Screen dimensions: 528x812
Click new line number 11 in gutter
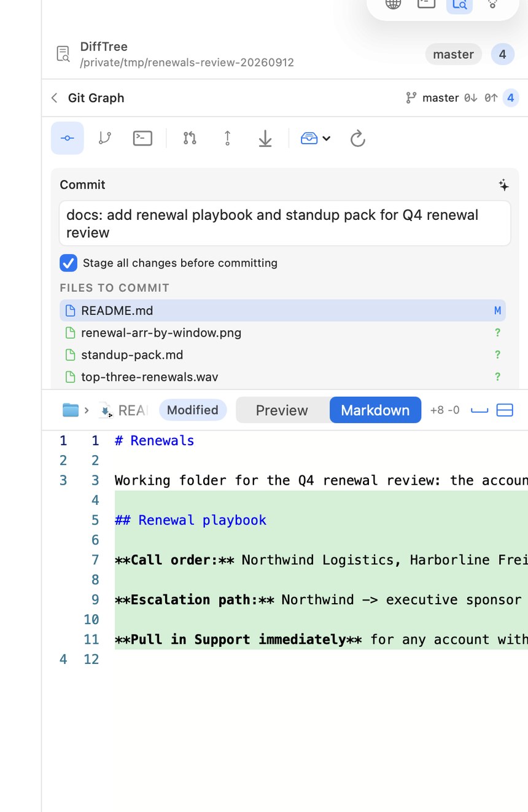point(91,639)
